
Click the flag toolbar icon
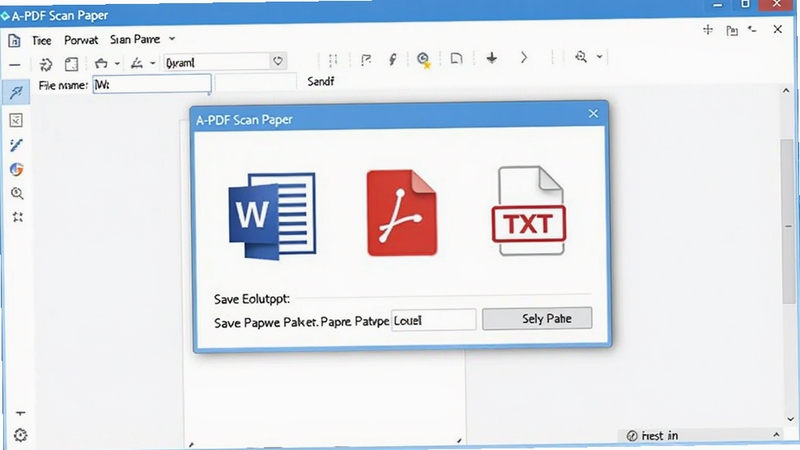[365, 60]
